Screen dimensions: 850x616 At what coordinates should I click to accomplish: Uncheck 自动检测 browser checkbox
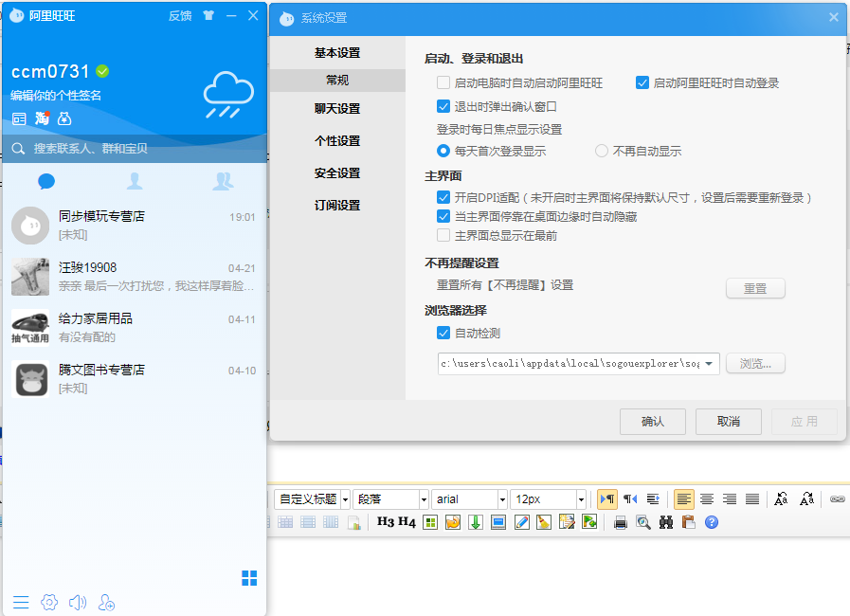[x=443, y=333]
